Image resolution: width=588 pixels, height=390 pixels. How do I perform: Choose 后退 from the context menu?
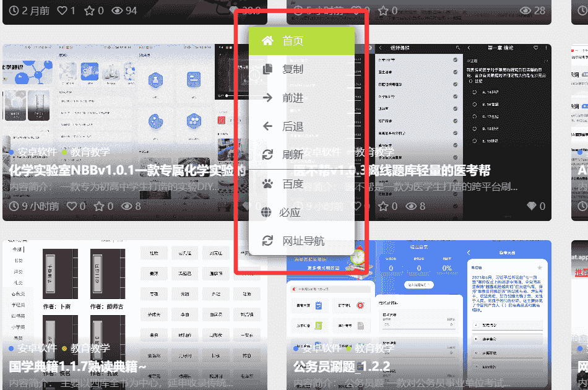pos(301,126)
